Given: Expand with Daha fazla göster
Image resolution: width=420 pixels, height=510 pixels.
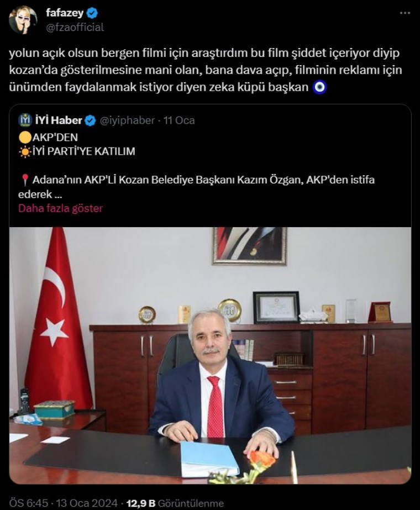Looking at the screenshot, I should (60, 208).
